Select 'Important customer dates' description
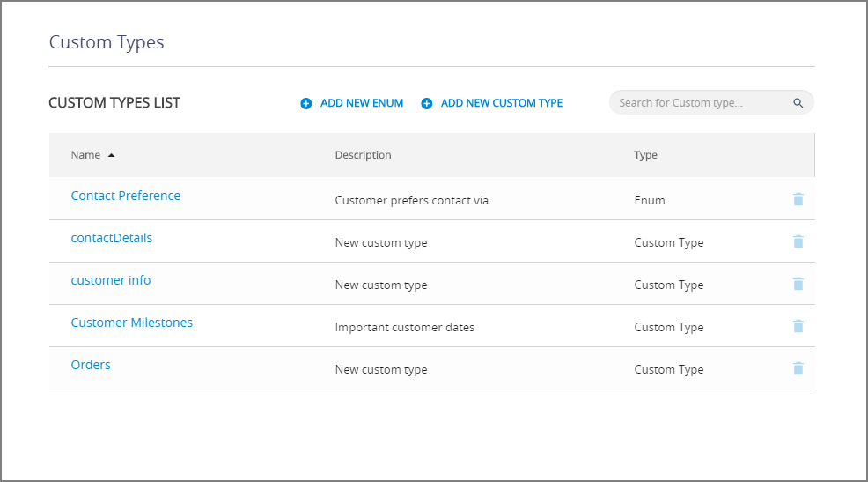Screen dimensions: 868x482 [405, 328]
